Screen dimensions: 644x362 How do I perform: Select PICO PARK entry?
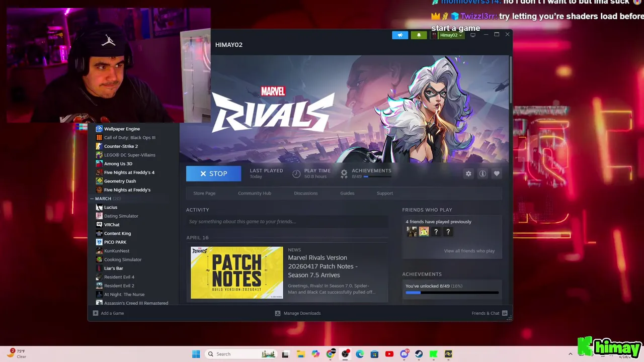(111, 242)
